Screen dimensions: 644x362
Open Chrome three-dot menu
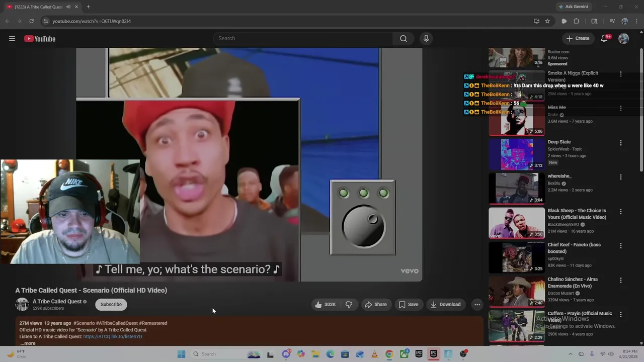[x=637, y=21]
